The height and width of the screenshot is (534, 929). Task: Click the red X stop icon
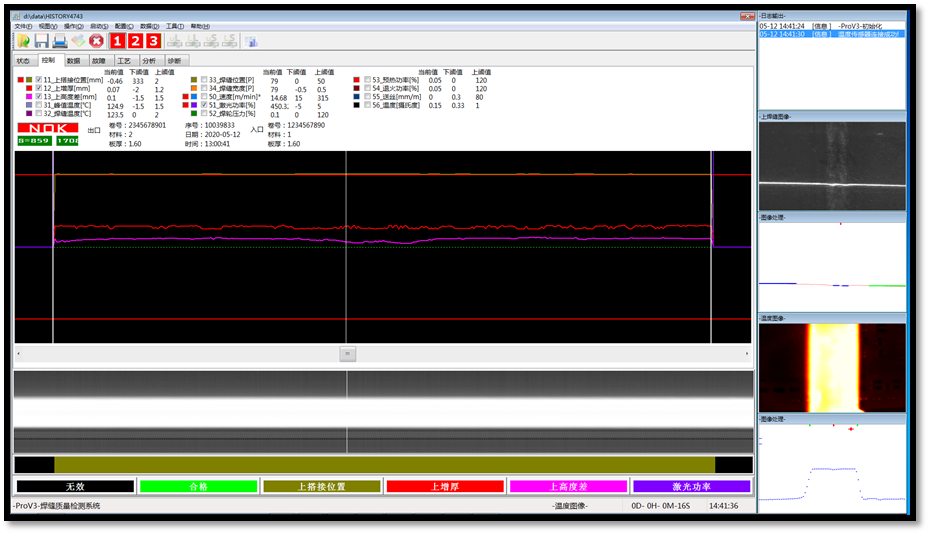coord(96,41)
